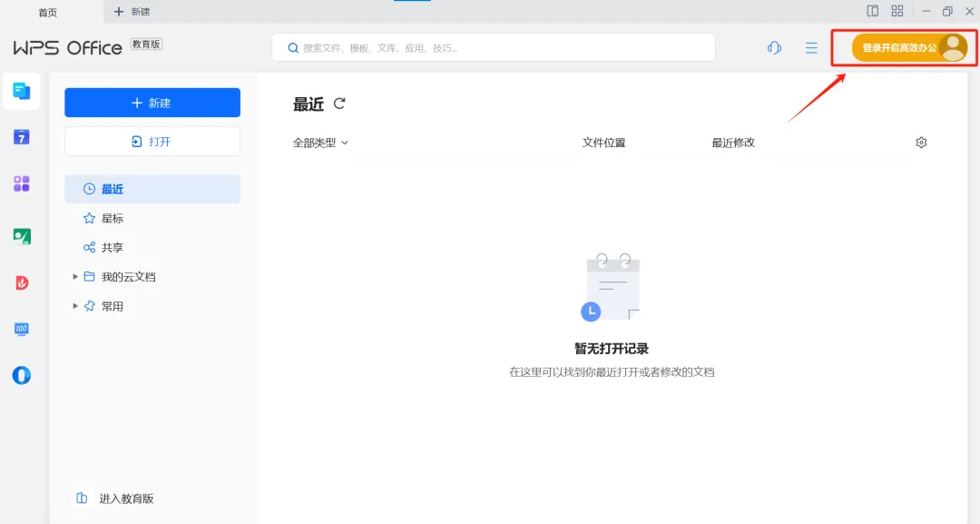This screenshot has width=980, height=524.
Task: Click the headset customer service icon
Action: [x=774, y=47]
